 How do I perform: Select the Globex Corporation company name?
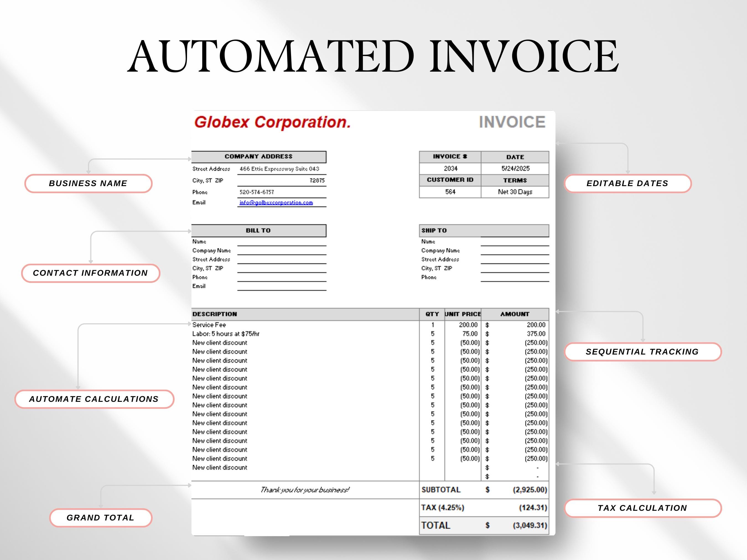273,122
